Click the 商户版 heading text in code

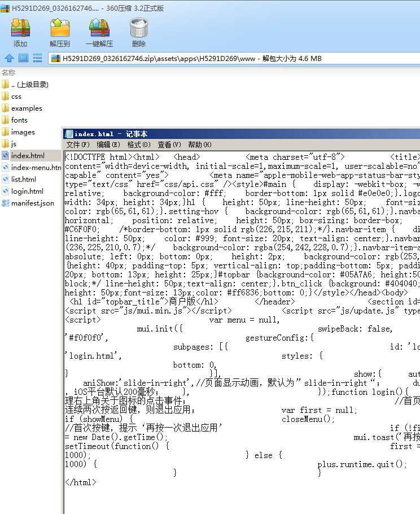[x=182, y=302]
